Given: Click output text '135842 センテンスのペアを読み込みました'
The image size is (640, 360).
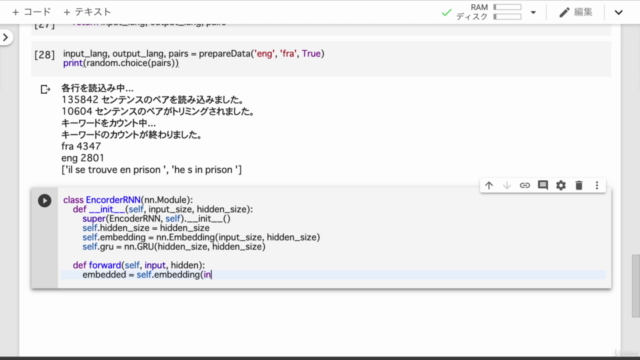Looking at the screenshot, I should (x=153, y=100).
